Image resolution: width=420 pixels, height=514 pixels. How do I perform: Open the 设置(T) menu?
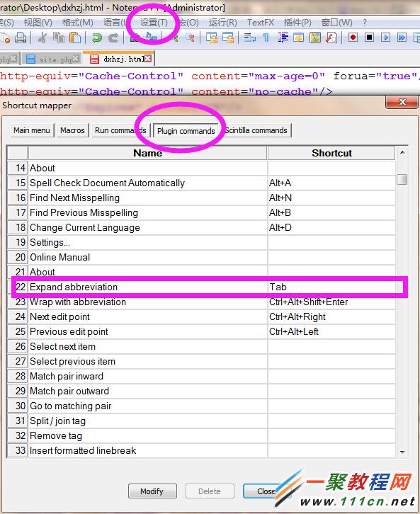[154, 23]
